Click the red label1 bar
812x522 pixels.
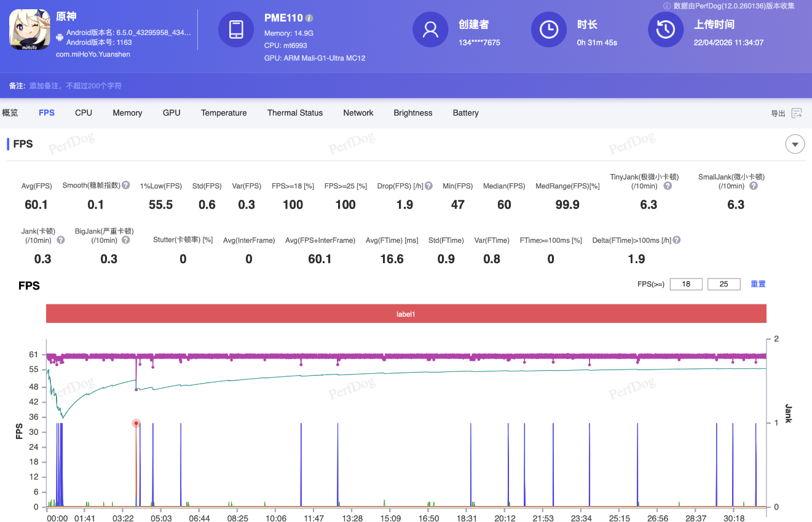406,314
